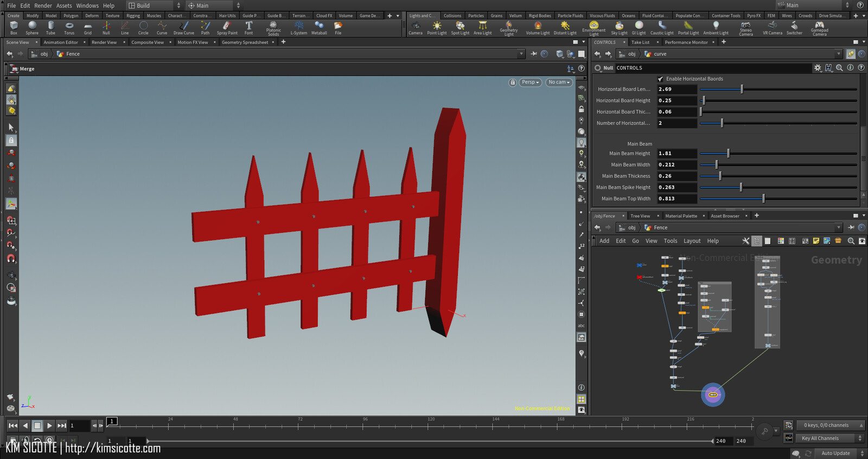This screenshot has width=868, height=459.
Task: Switch to the Tree View tab
Action: [640, 216]
